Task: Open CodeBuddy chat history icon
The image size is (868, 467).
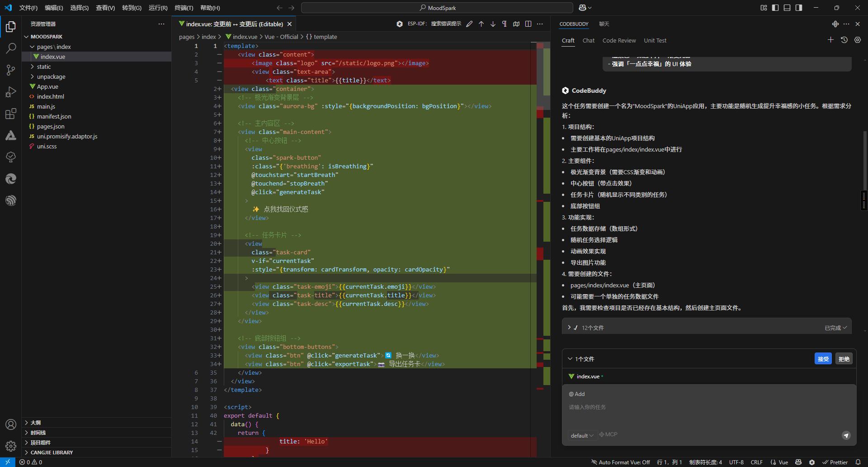Action: [x=844, y=40]
